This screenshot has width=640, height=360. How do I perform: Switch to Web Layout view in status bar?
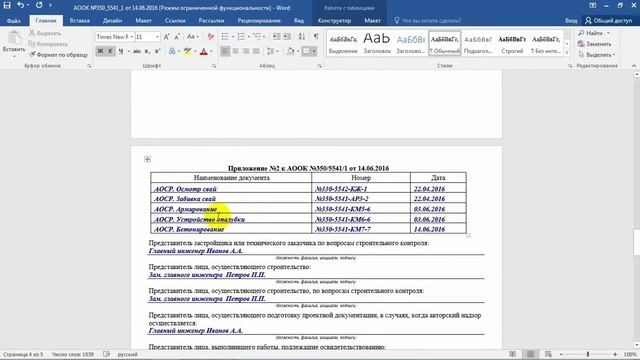click(548, 354)
